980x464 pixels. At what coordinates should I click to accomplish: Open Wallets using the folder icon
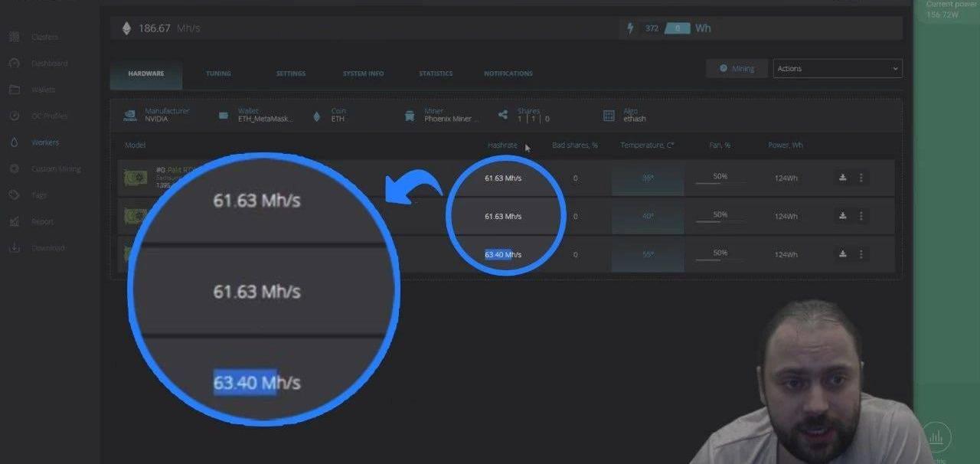click(x=14, y=90)
